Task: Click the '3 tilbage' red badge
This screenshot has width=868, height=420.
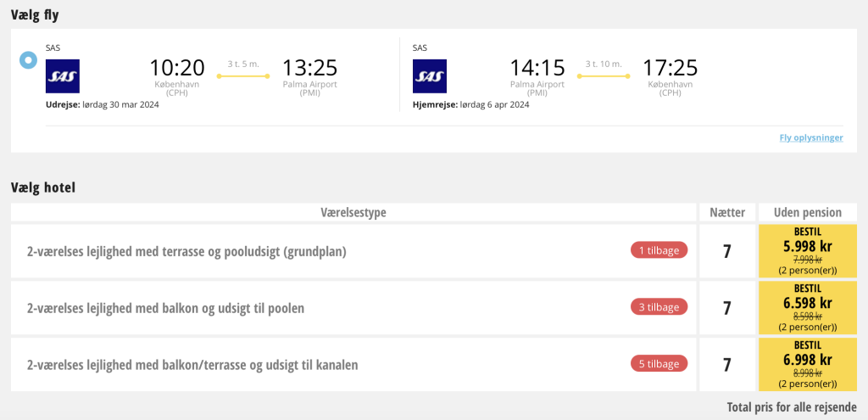Action: pos(659,307)
